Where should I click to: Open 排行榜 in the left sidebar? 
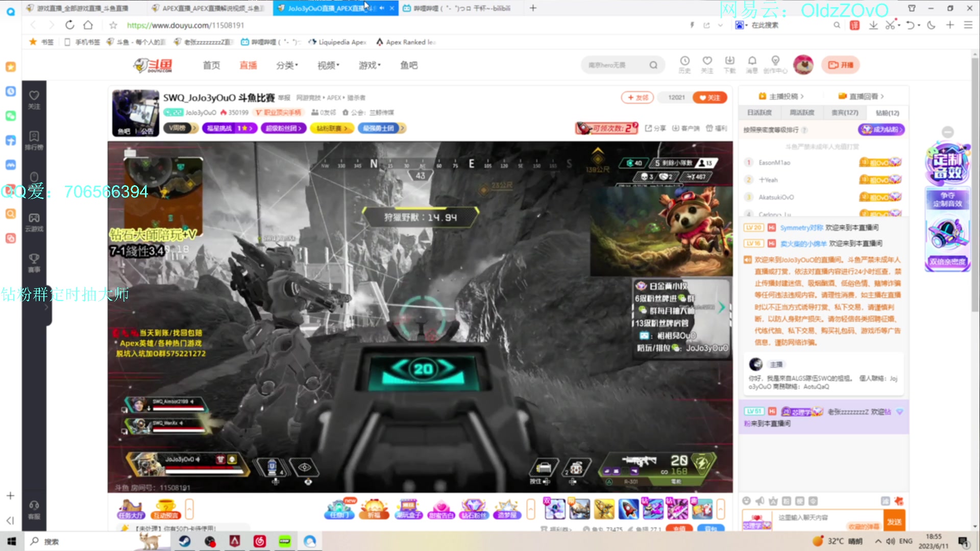(x=34, y=140)
